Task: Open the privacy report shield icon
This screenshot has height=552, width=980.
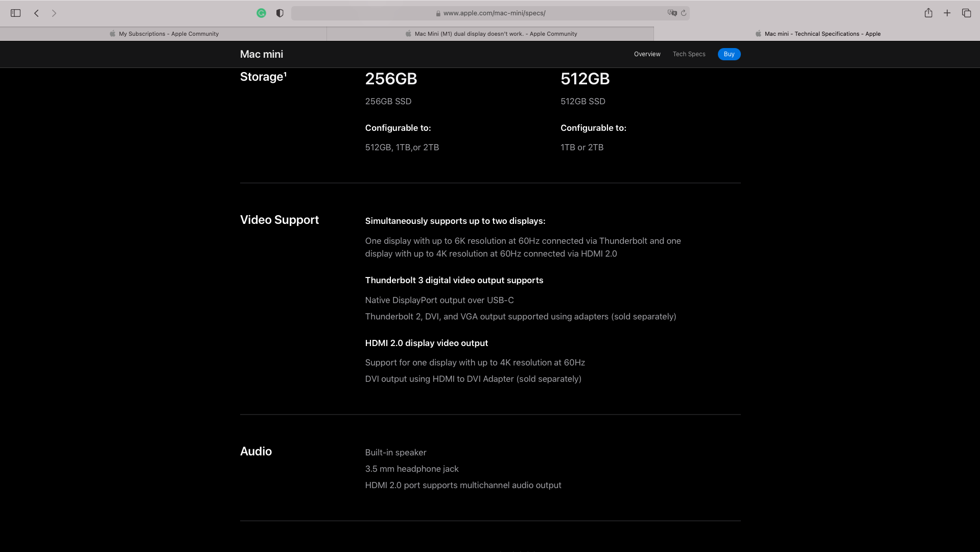Action: 279,13
